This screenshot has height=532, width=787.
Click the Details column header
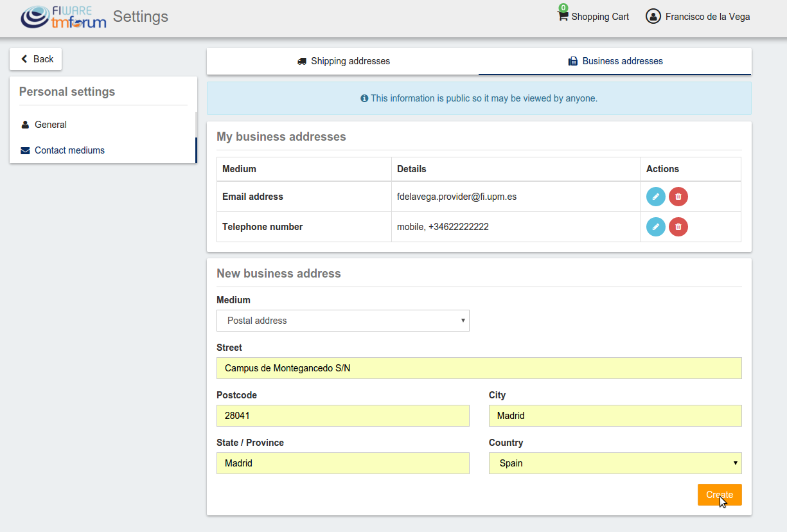(x=412, y=169)
